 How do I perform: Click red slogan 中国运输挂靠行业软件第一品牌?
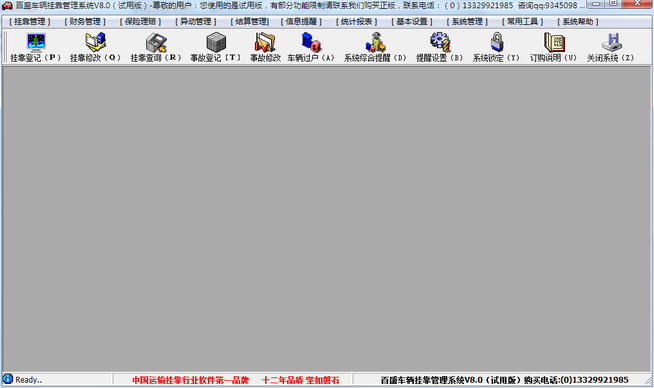click(x=191, y=380)
